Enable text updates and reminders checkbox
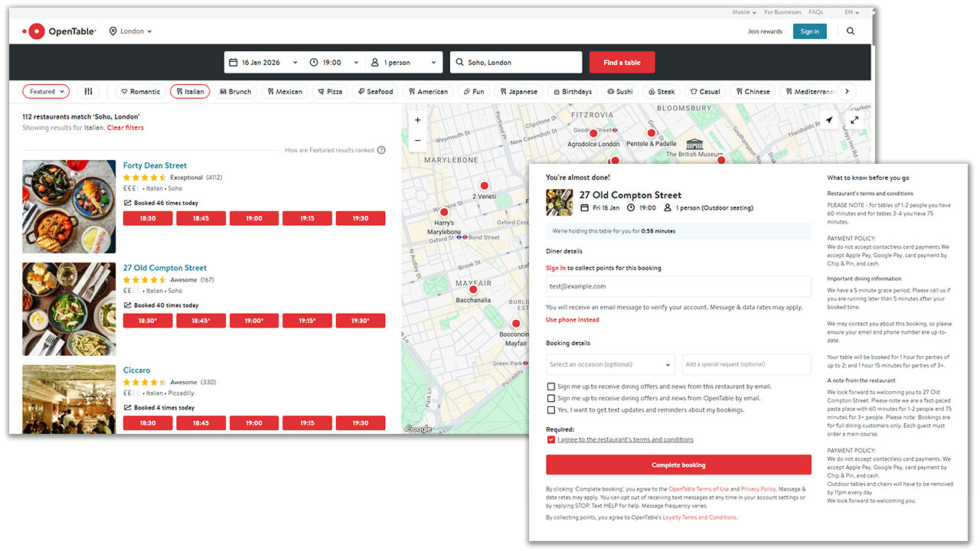The height and width of the screenshot is (551, 980). 551,410
